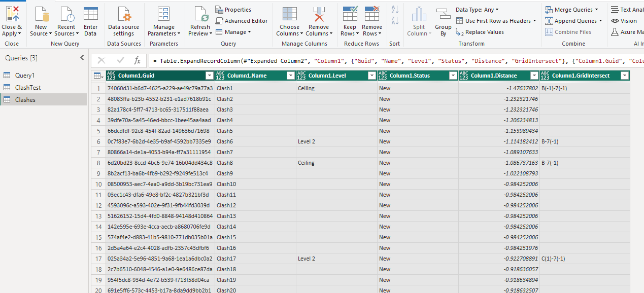This screenshot has height=293, width=644.
Task: Open the Advanced Editor
Action: pos(242,21)
